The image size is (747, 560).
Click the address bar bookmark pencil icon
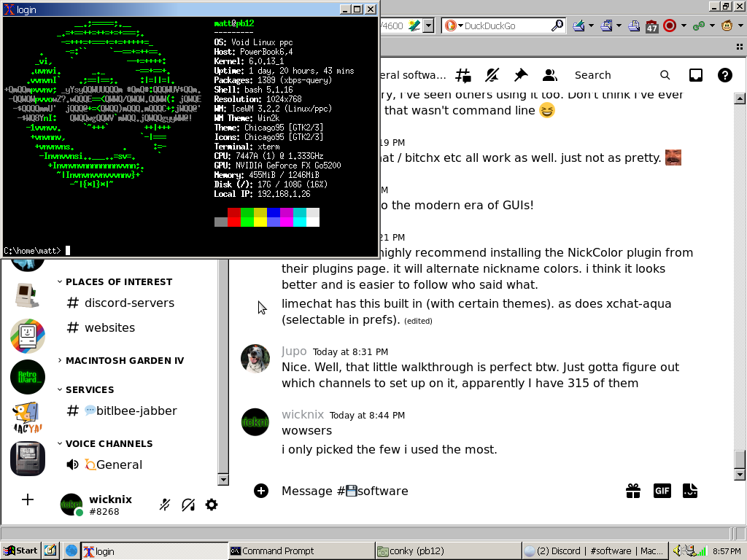(x=414, y=26)
